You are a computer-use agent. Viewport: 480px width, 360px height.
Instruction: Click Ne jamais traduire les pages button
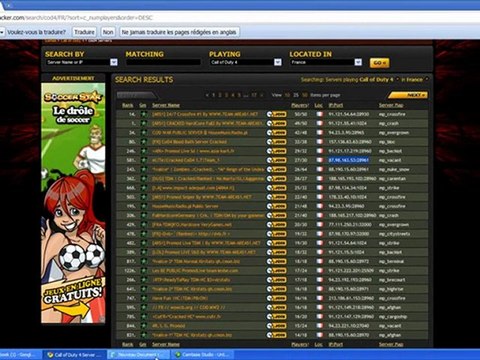(x=179, y=32)
